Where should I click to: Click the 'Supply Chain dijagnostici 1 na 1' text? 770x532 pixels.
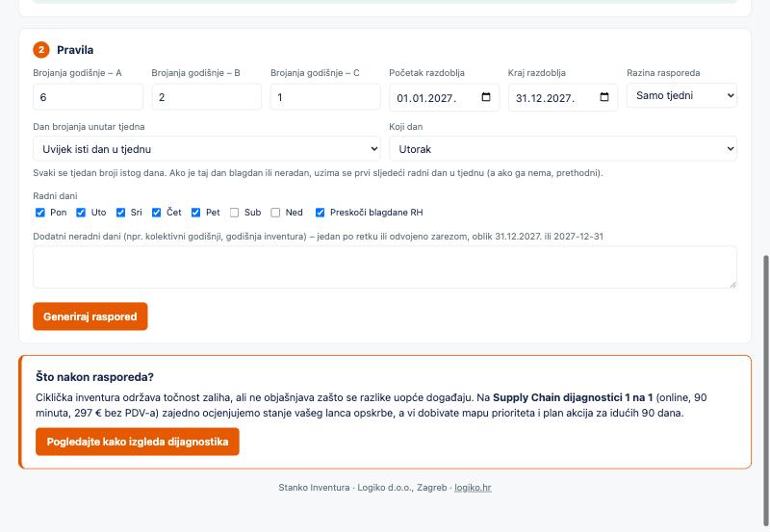573,397
